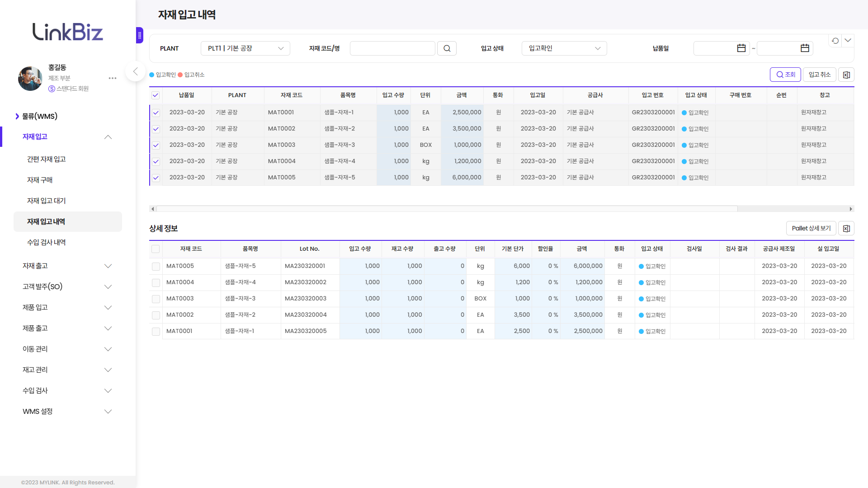868x488 pixels.
Task: Click the 입고 취소 button
Action: point(819,75)
